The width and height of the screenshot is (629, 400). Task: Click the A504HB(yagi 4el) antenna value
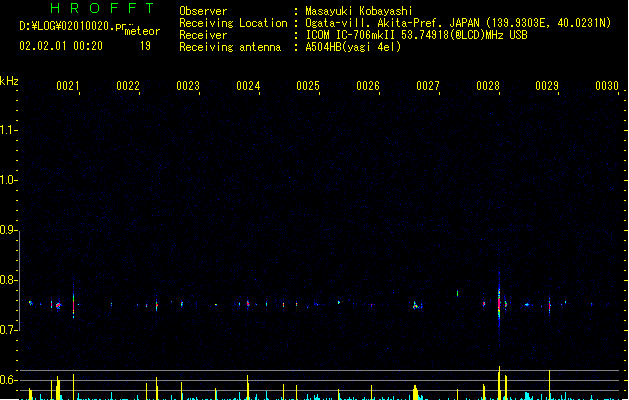353,47
